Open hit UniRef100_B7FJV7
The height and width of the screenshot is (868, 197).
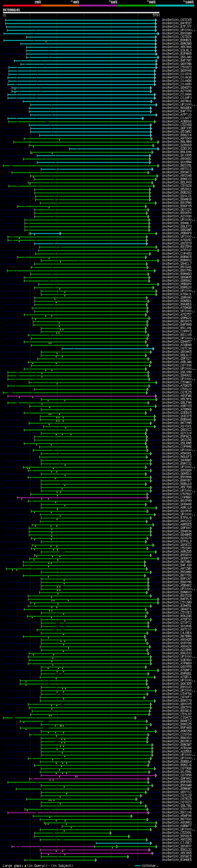[177, 26]
